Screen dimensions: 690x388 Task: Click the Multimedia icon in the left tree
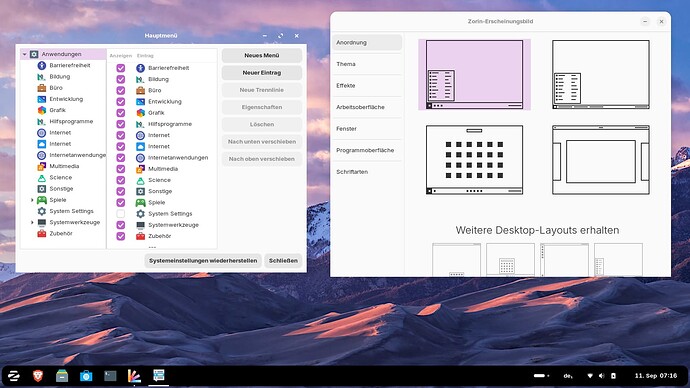pos(41,166)
